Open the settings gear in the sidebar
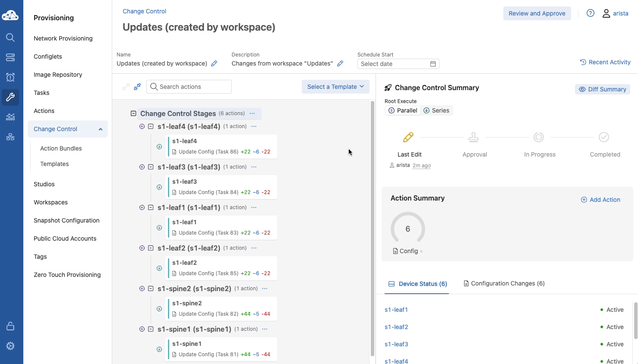The height and width of the screenshot is (364, 638). click(10, 346)
